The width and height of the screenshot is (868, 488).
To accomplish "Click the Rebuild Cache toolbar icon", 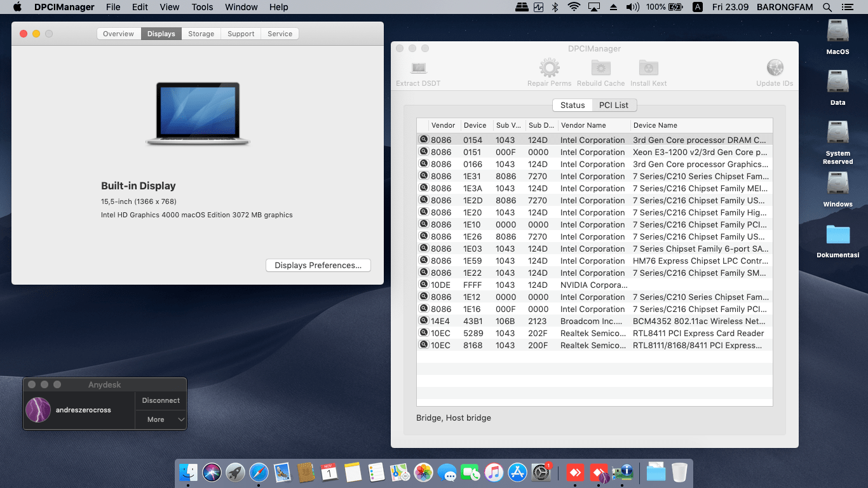I will pyautogui.click(x=601, y=67).
